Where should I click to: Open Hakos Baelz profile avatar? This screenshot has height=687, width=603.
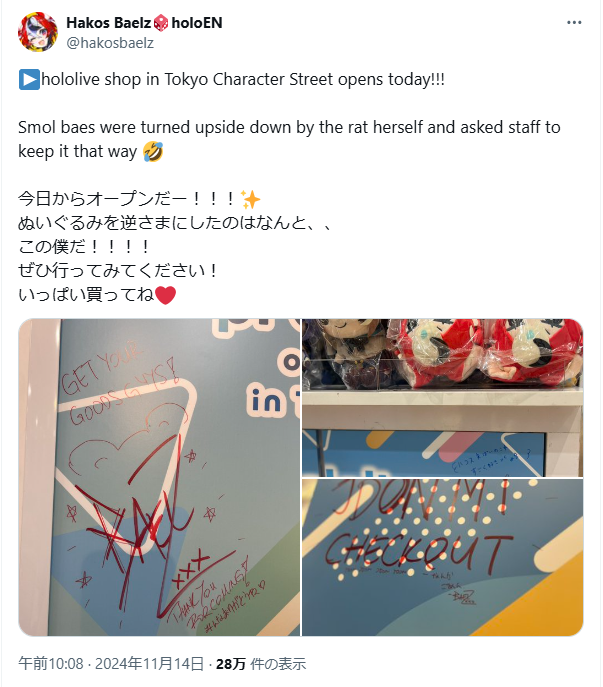pyautogui.click(x=38, y=32)
